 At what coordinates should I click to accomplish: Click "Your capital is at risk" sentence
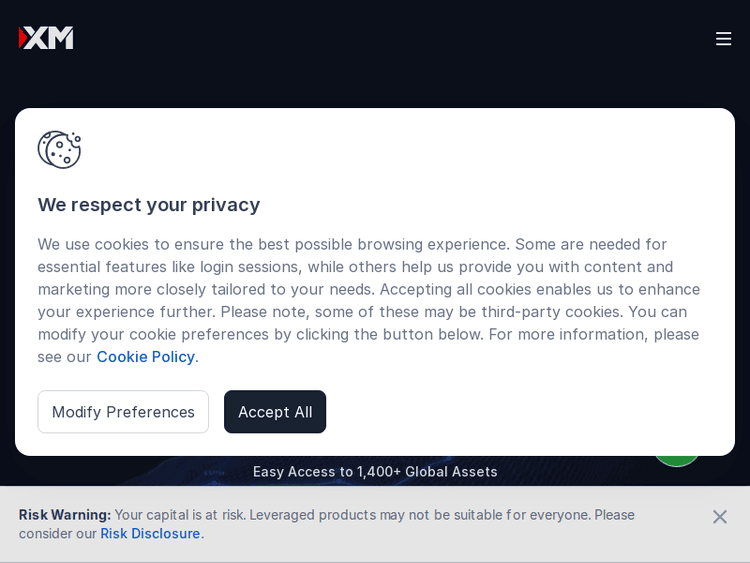(x=180, y=515)
